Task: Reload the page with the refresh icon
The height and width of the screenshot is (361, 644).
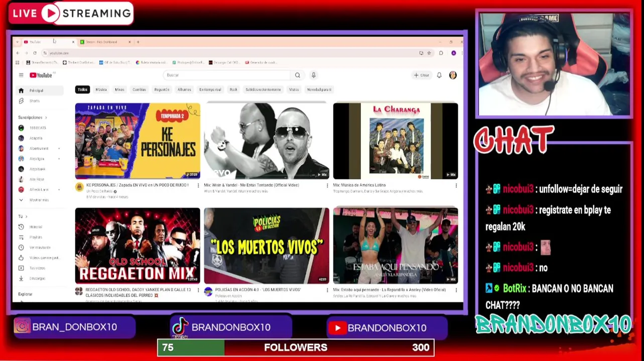Action: tap(35, 53)
